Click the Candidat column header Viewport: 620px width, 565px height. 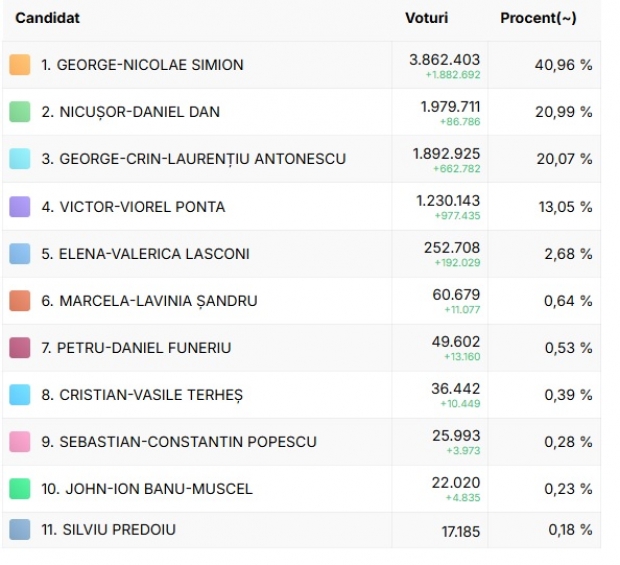(47, 18)
